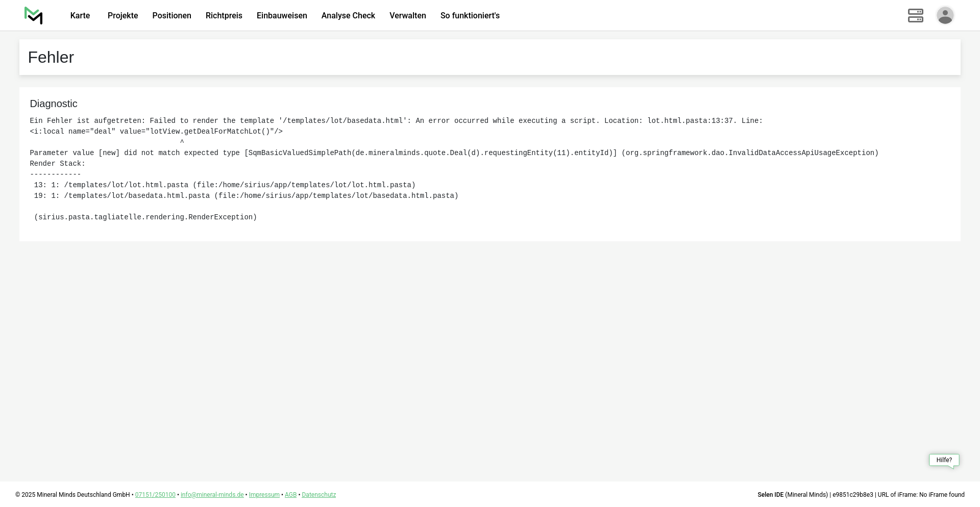Open the Karte menu item

coord(80,16)
